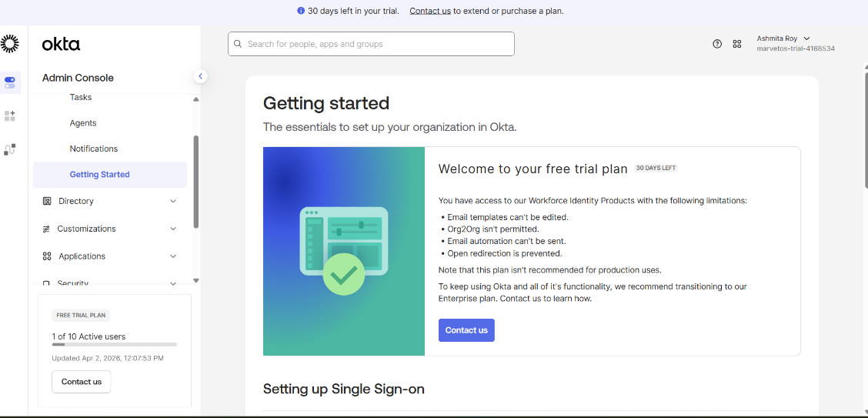Follow the Contact us banner link
This screenshot has height=418, width=868.
point(430,11)
